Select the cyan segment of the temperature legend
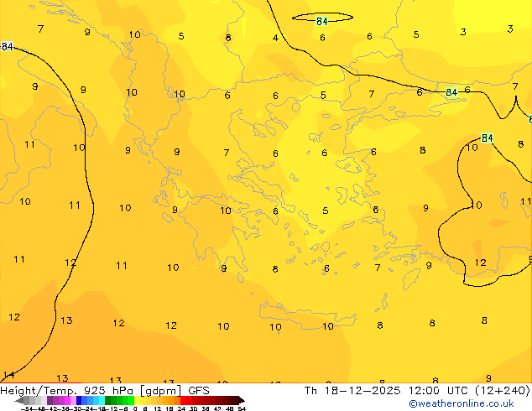Image resolution: width=532 pixels, height=411 pixels. (102, 401)
